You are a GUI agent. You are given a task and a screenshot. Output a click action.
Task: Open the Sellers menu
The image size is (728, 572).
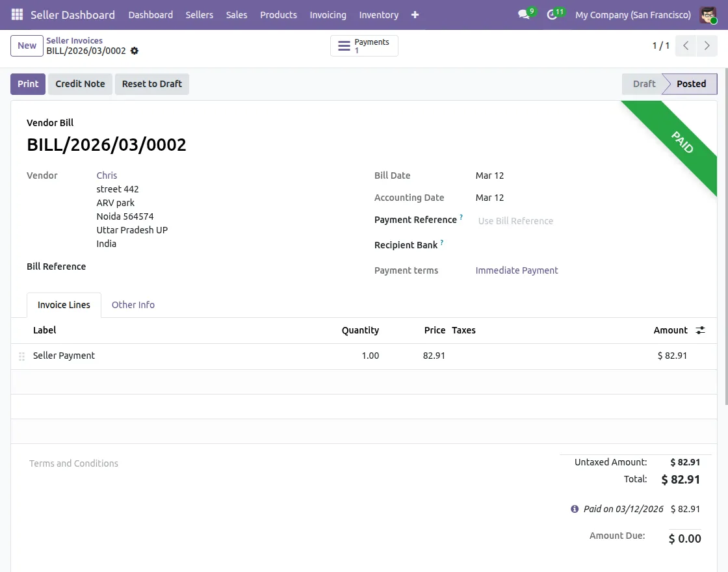pos(200,14)
